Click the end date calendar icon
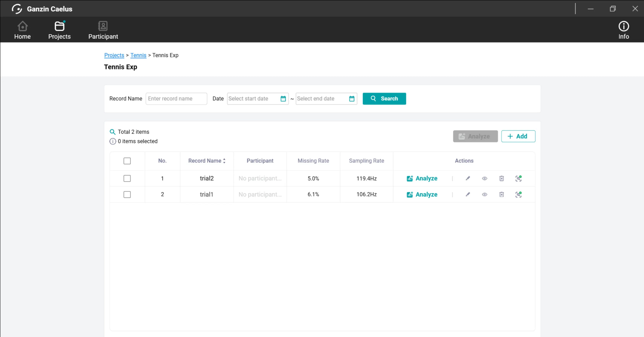Image resolution: width=644 pixels, height=337 pixels. pos(351,99)
